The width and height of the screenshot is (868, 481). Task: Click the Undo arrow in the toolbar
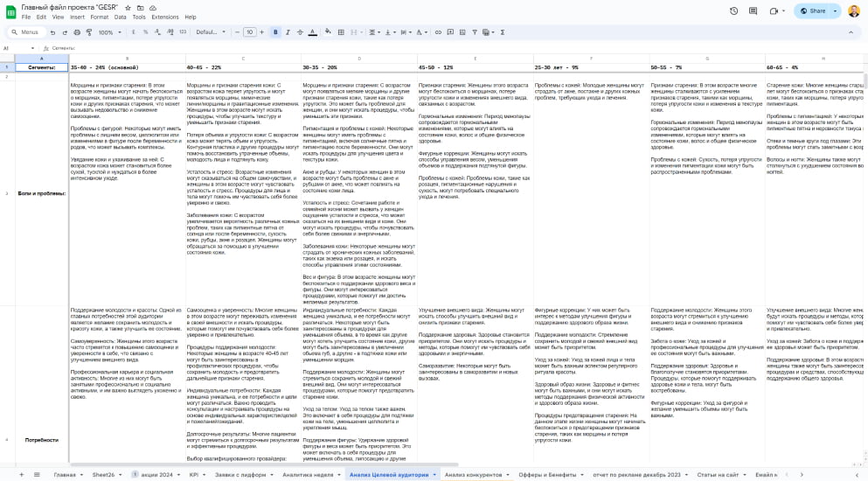click(x=52, y=32)
